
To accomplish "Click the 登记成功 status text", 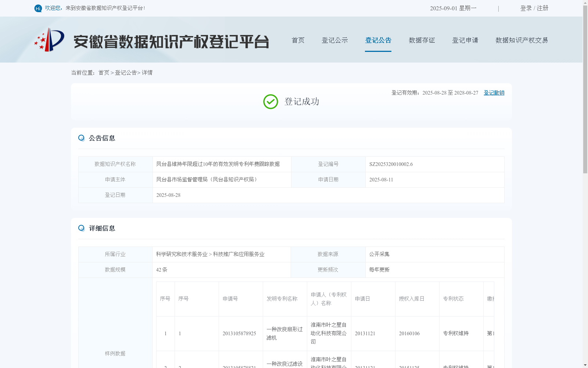I will (302, 102).
